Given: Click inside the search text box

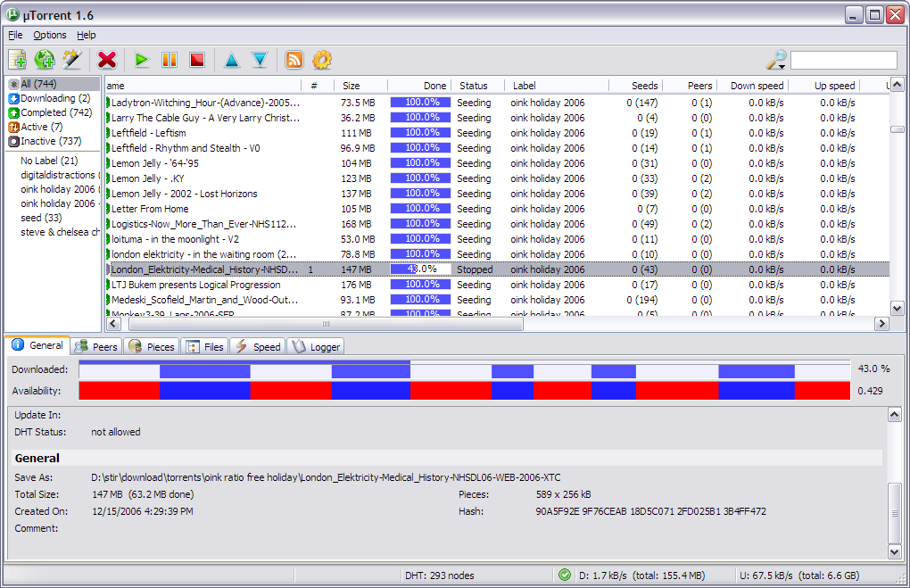Looking at the screenshot, I should coord(843,60).
